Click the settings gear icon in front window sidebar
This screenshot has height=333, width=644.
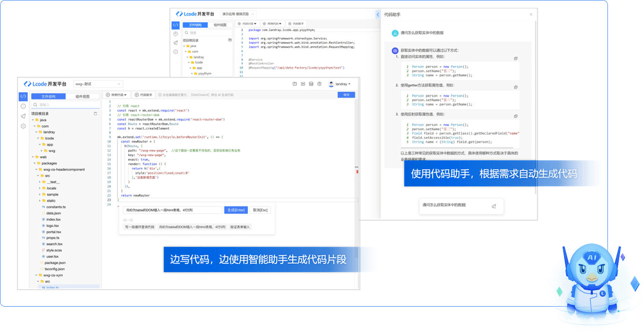pos(23,126)
